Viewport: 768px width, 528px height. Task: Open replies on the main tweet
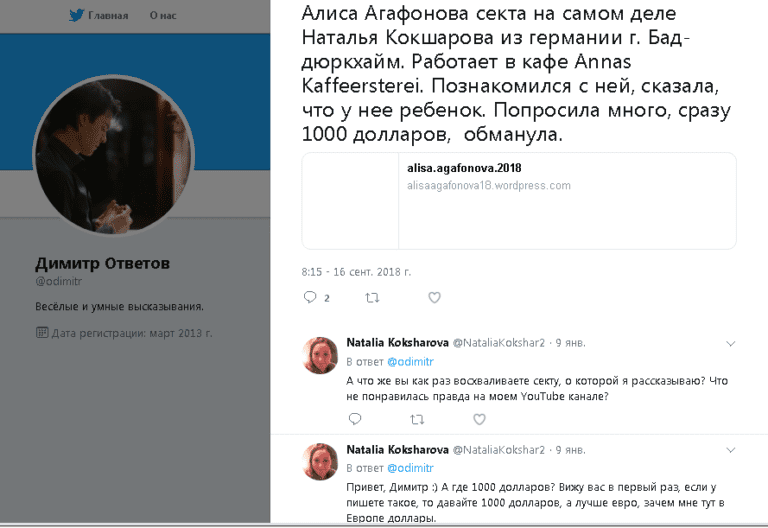coord(310,297)
